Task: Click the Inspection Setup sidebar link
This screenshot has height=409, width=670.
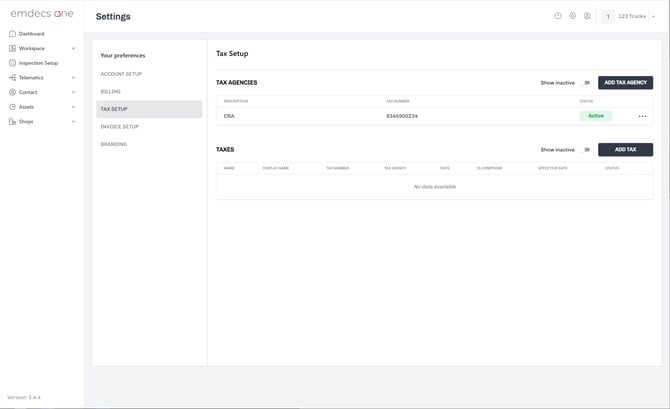Action: click(x=38, y=63)
